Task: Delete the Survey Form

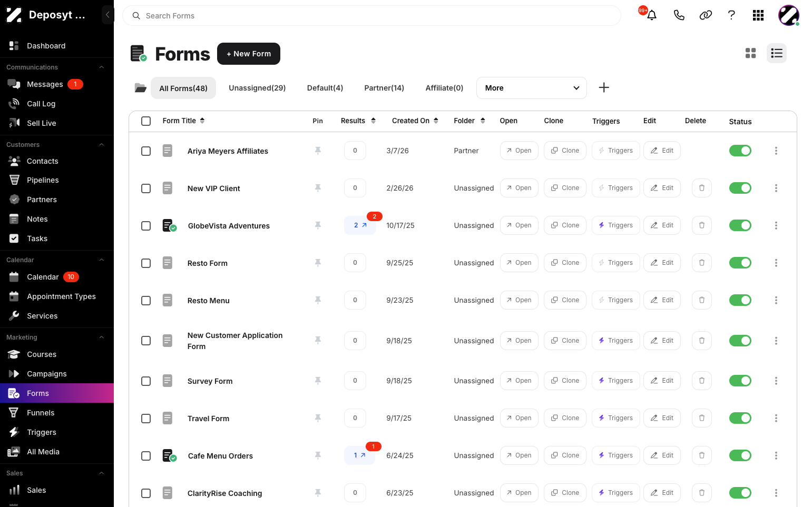Action: click(x=702, y=381)
